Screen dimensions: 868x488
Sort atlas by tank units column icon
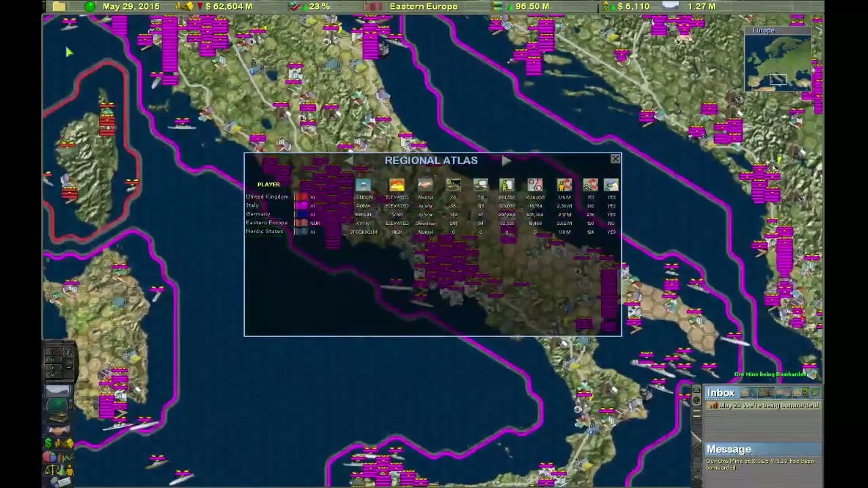click(x=454, y=185)
